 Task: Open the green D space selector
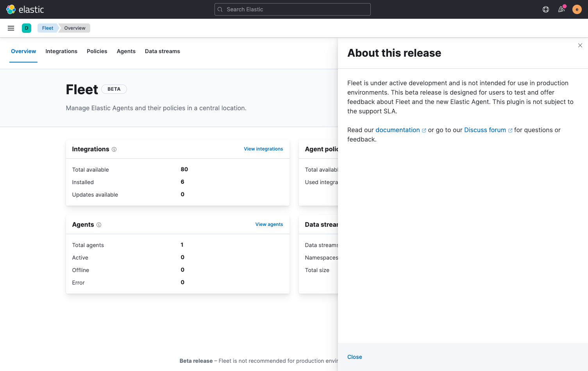tap(27, 28)
